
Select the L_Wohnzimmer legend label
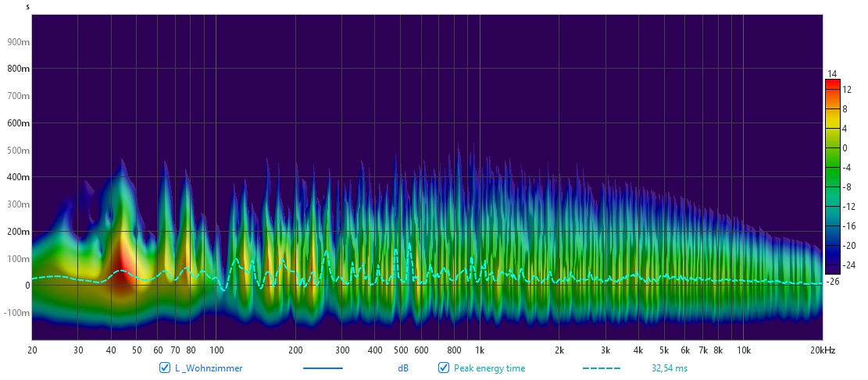209,368
